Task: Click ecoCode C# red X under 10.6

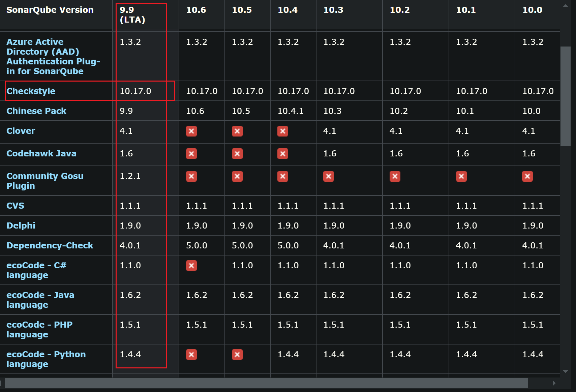Action: pyautogui.click(x=191, y=266)
